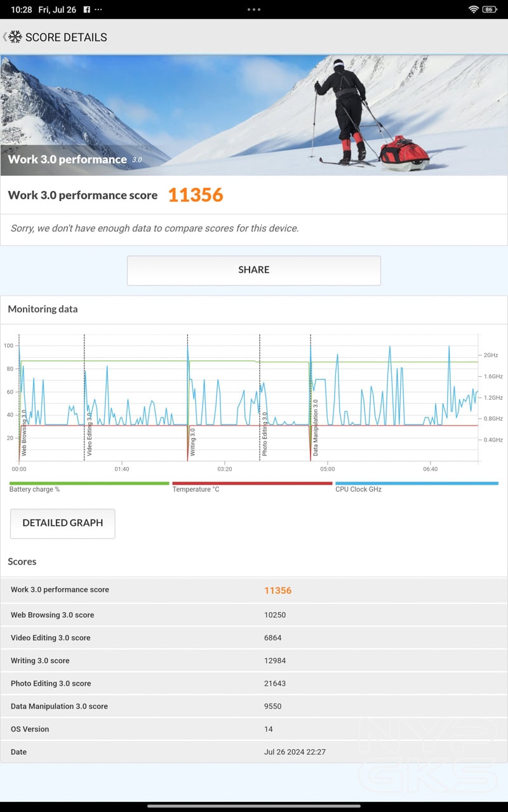Tap the Wi-Fi status bar icon

(473, 10)
